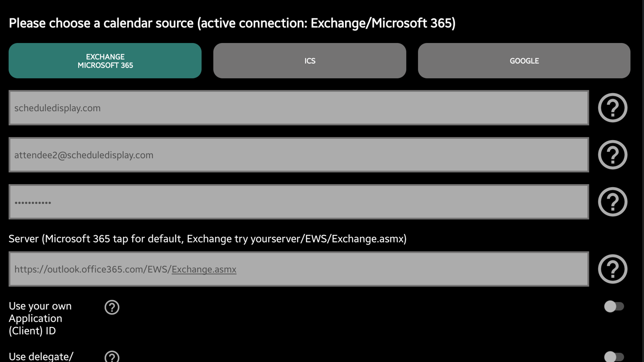Viewport: 644px width, 362px height.
Task: Toggle the Use delegate switch
Action: (x=614, y=357)
